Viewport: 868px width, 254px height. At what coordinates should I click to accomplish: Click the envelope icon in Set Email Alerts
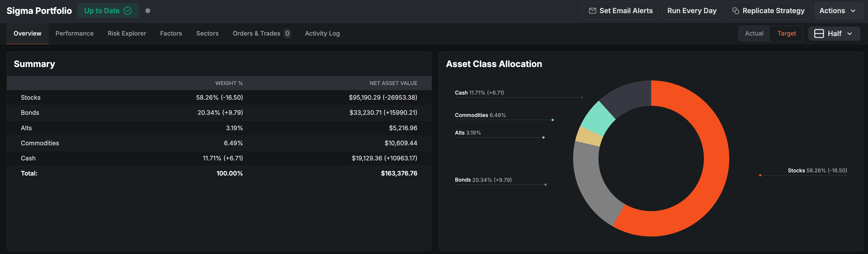click(x=592, y=11)
